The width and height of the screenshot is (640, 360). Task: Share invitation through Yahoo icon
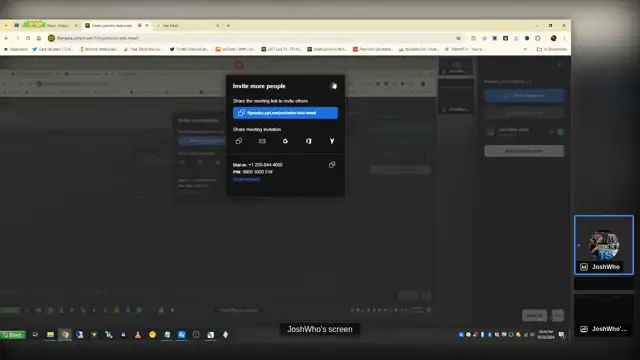(332, 141)
